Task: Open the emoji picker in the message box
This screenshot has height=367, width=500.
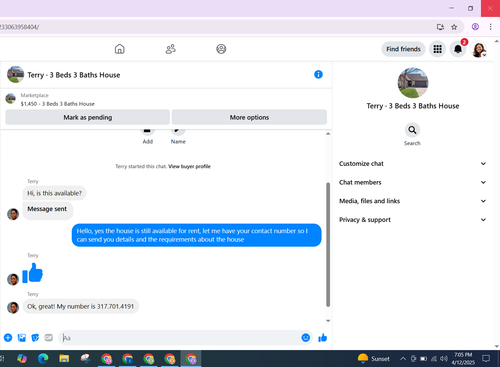Action: [306, 338]
